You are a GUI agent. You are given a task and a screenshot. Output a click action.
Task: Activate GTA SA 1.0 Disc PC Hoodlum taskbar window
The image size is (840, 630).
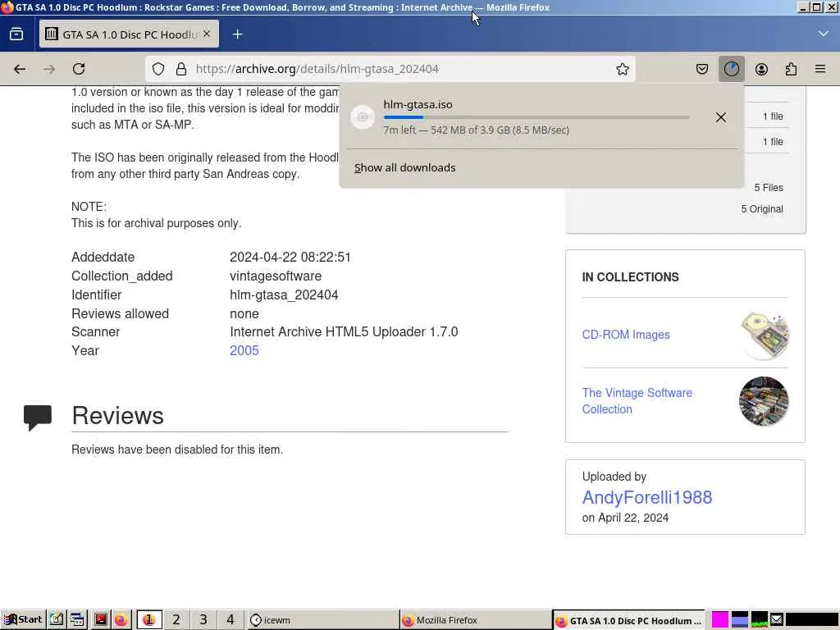(x=629, y=620)
